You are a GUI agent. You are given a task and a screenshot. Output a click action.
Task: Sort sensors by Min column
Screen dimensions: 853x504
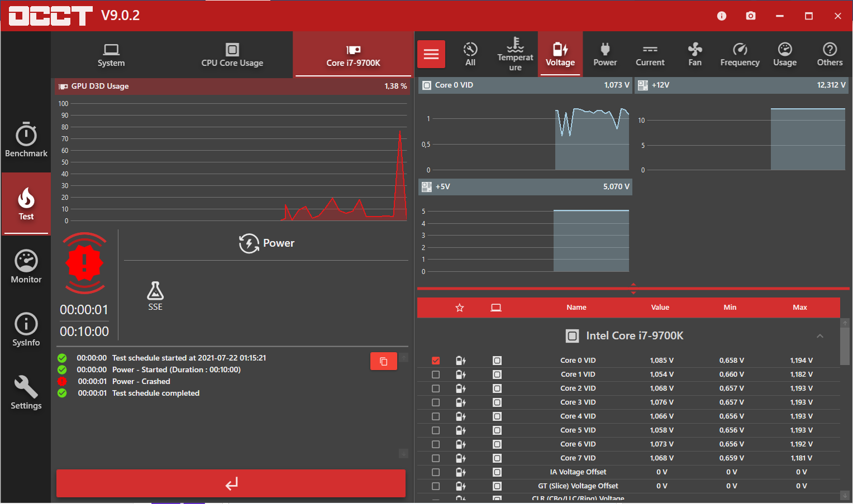click(x=730, y=308)
